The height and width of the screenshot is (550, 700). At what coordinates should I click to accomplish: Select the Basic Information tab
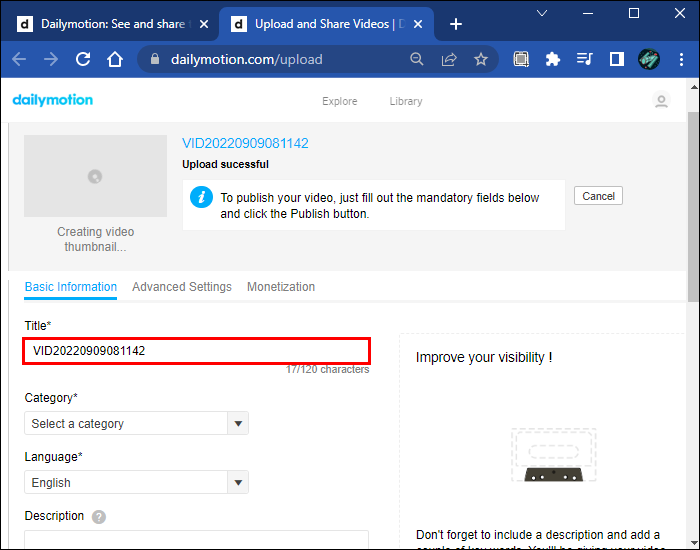tap(71, 287)
